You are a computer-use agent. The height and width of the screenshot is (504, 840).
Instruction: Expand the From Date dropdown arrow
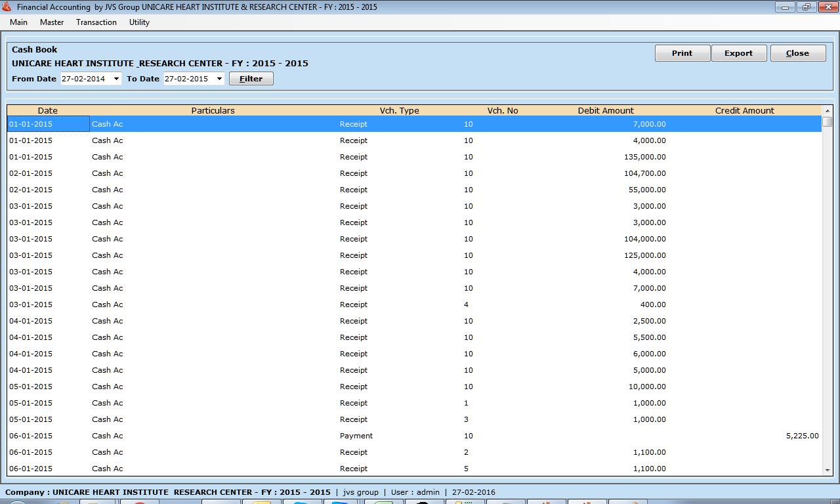[x=117, y=79]
